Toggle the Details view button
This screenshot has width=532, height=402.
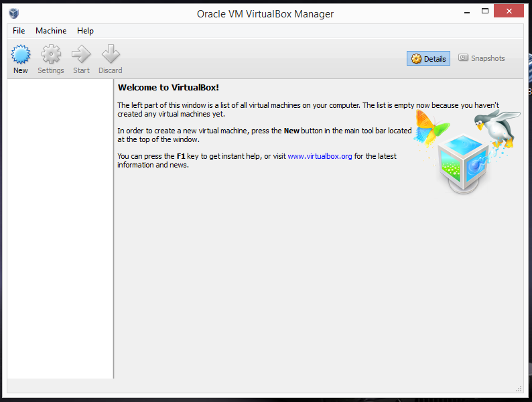pos(428,59)
